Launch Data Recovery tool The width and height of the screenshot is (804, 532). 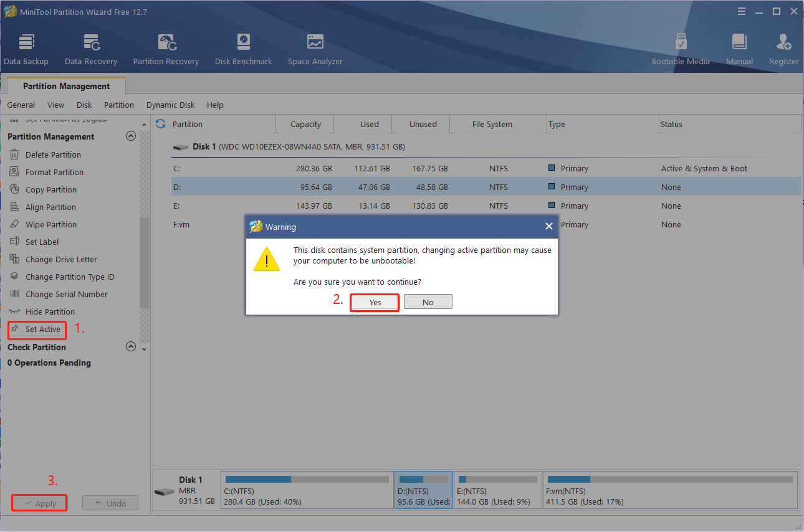point(91,49)
